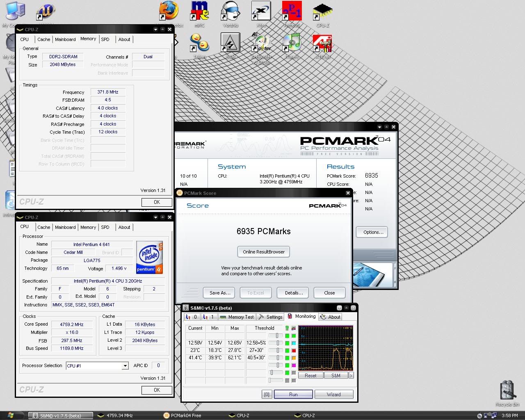
Task: Open the Settings tab in S&M
Action: (x=271, y=317)
